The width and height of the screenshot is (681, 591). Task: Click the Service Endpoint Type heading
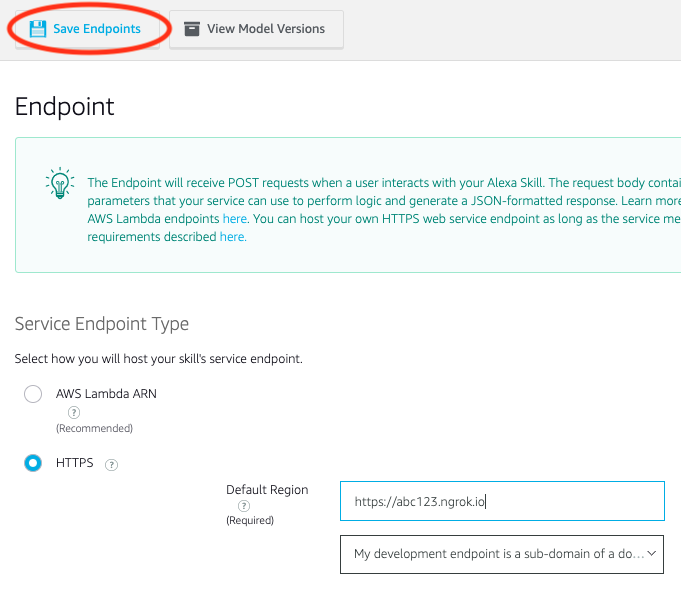coord(102,324)
